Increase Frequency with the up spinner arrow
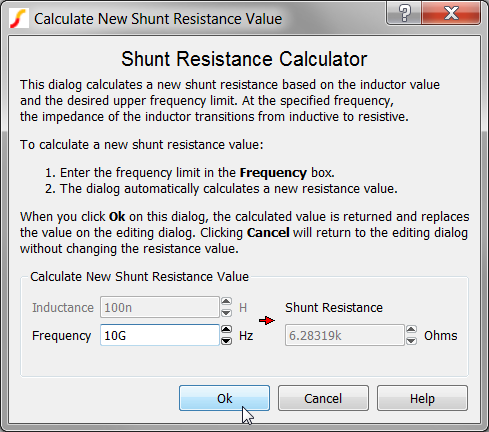 226,330
